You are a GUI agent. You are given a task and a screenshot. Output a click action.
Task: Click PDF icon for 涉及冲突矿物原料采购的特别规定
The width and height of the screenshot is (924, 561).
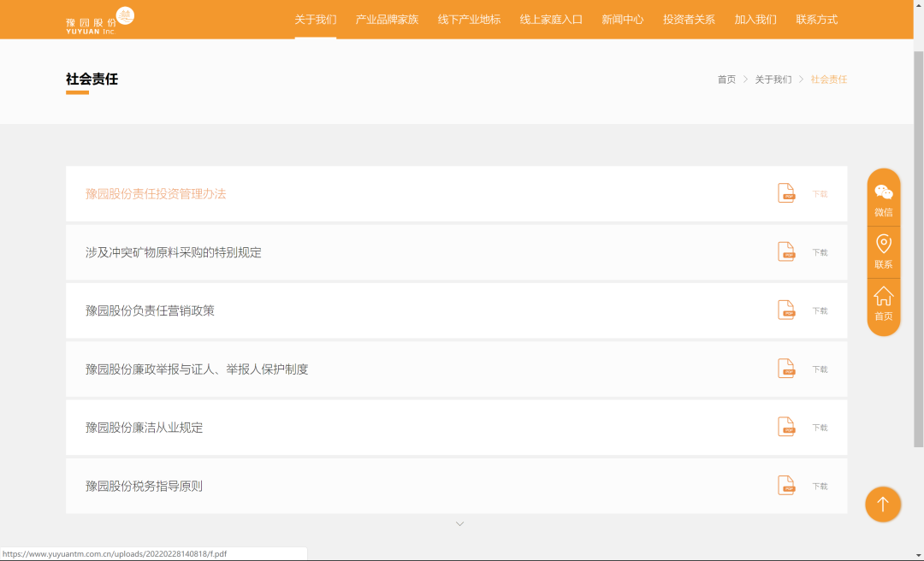786,251
